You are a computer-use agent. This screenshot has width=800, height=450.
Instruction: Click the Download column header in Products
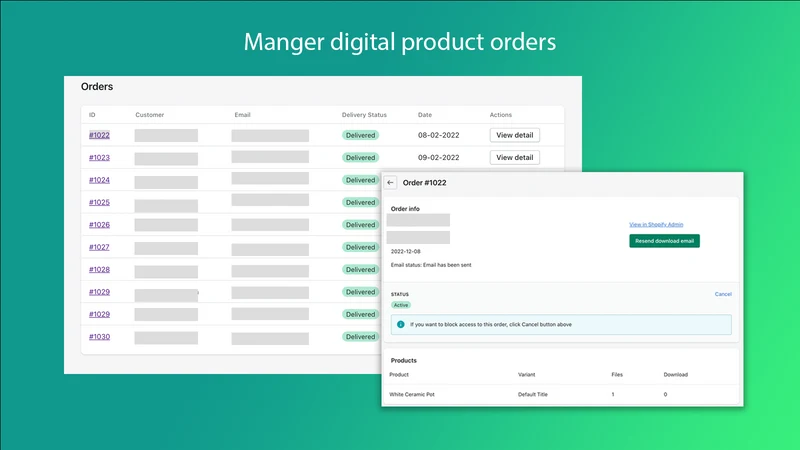[676, 374]
